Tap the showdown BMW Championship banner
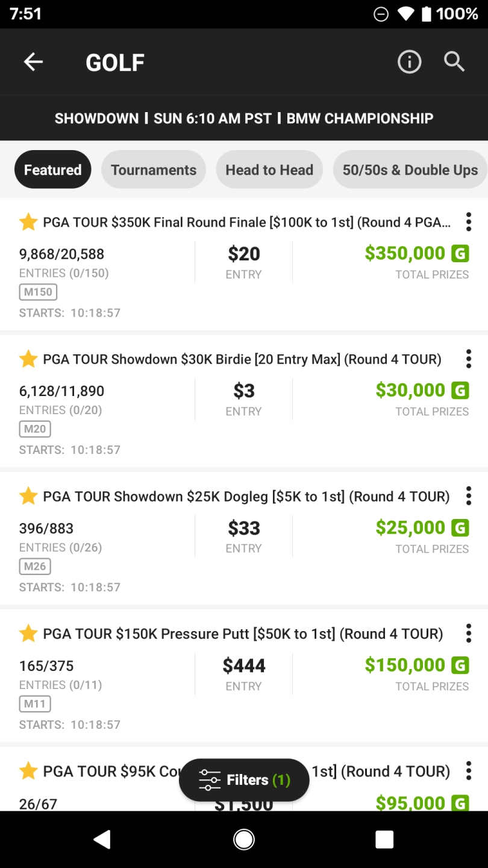The width and height of the screenshot is (488, 868). [244, 118]
